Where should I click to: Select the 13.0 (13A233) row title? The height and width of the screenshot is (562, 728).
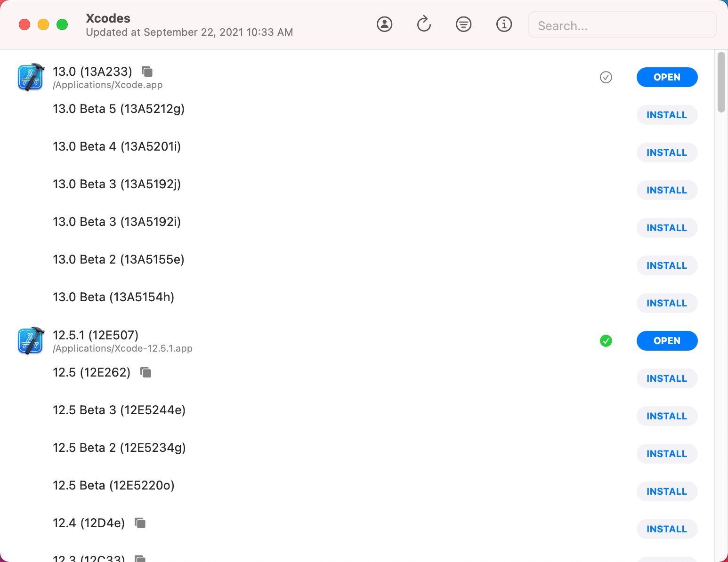point(92,72)
